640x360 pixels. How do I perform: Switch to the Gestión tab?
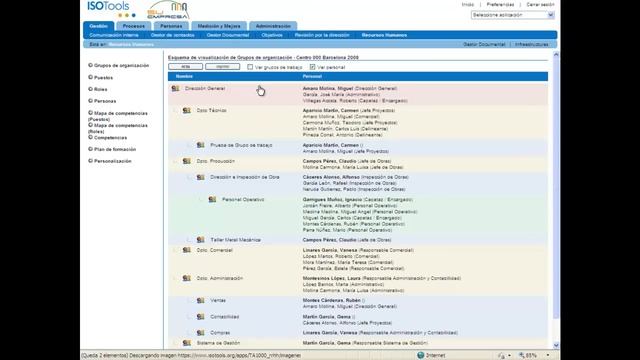(98, 26)
